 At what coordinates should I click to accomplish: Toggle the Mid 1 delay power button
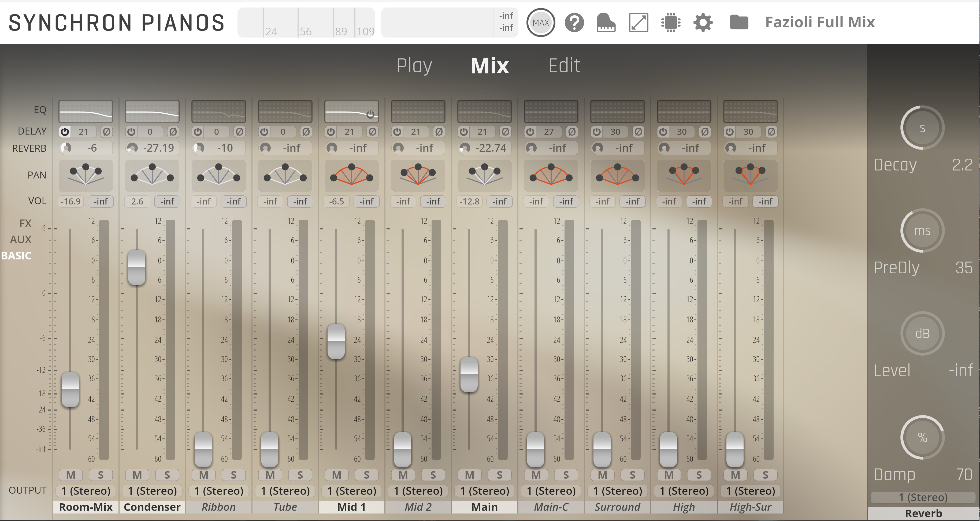click(331, 132)
